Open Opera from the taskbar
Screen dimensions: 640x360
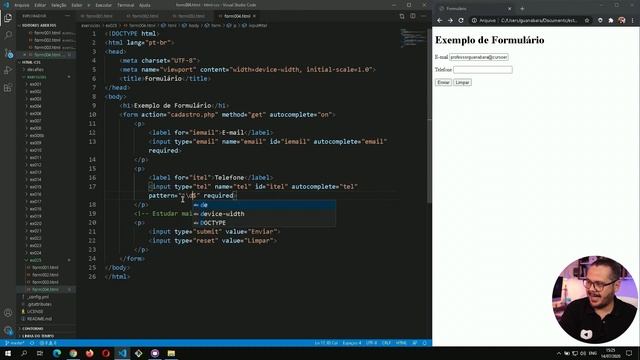tap(106, 353)
